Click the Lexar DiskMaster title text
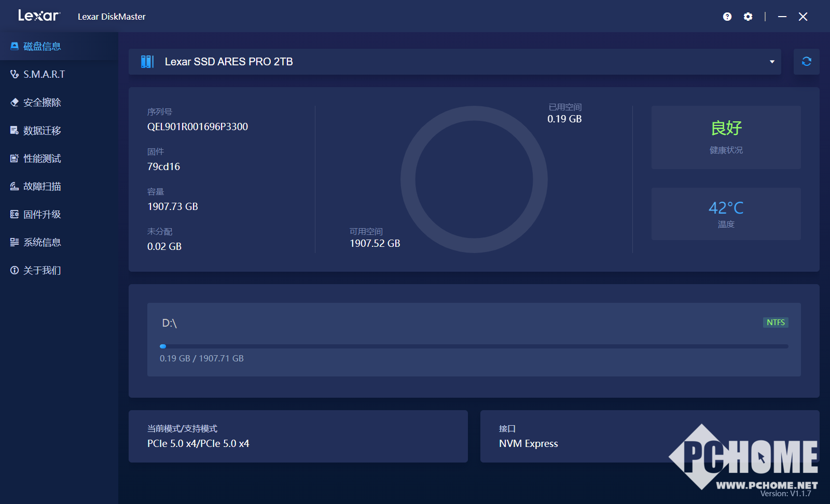The width and height of the screenshot is (830, 504). [112, 17]
